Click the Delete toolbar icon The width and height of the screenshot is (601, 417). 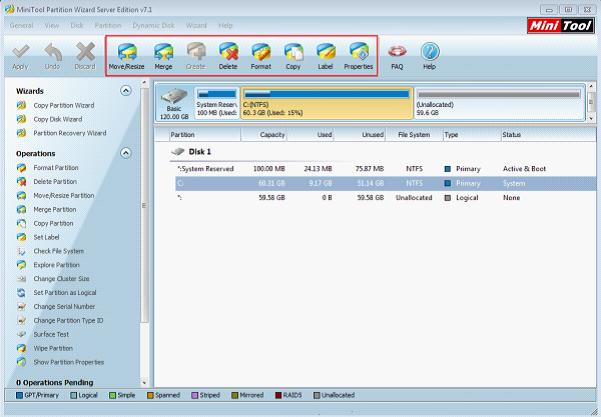[x=228, y=52]
